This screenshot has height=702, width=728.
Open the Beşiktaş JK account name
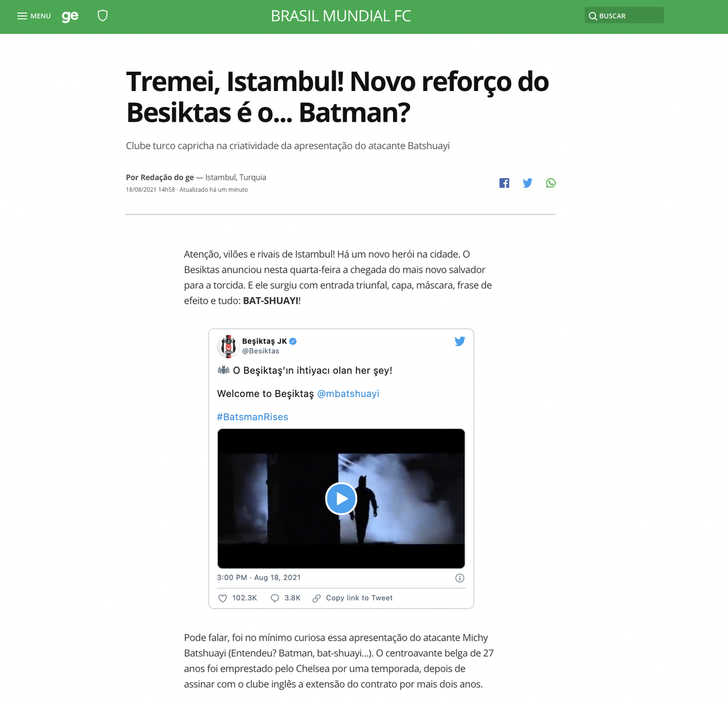[x=264, y=341]
